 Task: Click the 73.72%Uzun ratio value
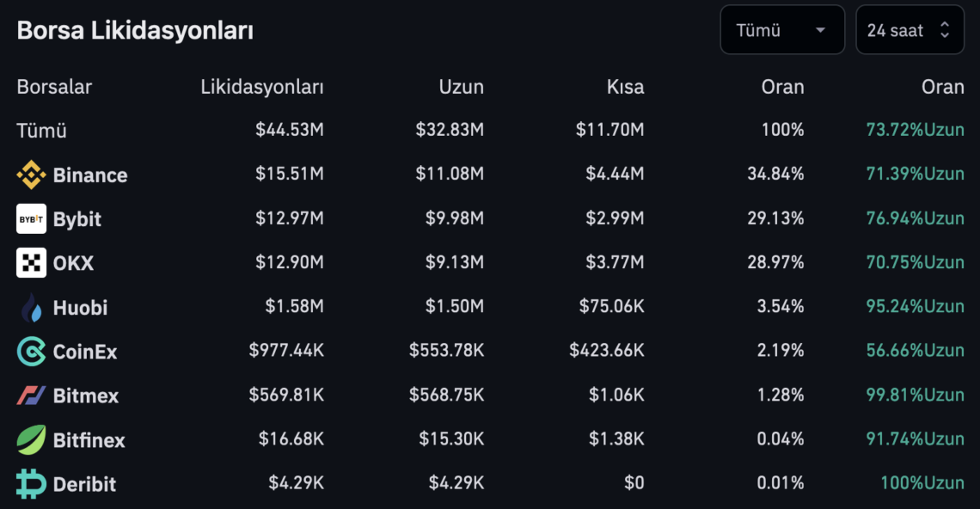pos(915,130)
